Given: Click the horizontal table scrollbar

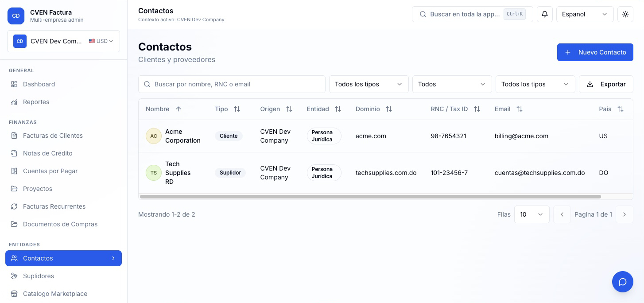Looking at the screenshot, I should coord(370,197).
